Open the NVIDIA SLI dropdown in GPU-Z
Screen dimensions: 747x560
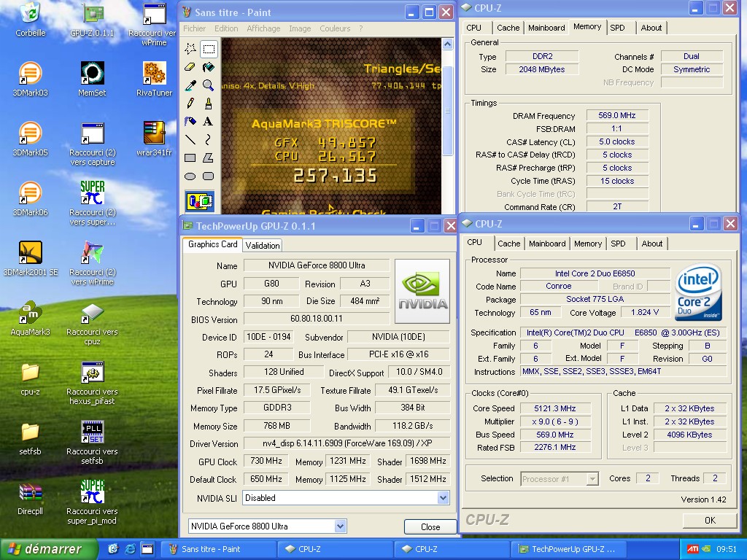443,498
